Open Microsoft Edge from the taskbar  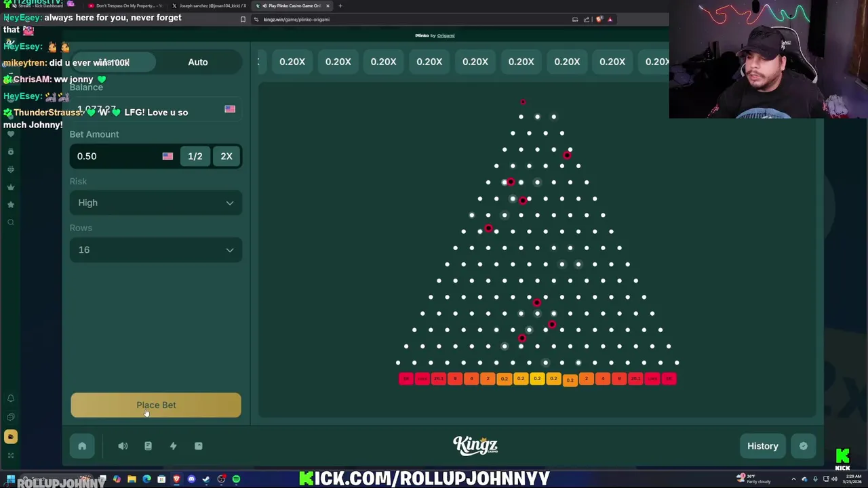(146, 479)
